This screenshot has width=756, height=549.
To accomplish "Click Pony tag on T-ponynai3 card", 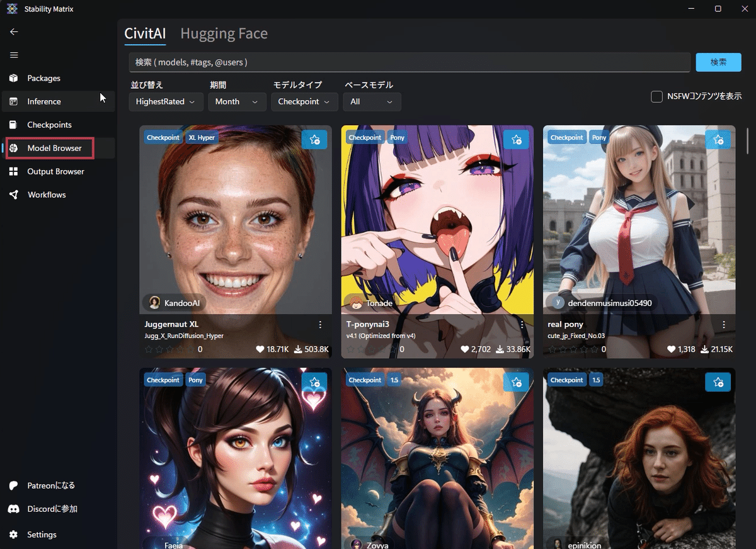I will point(398,137).
